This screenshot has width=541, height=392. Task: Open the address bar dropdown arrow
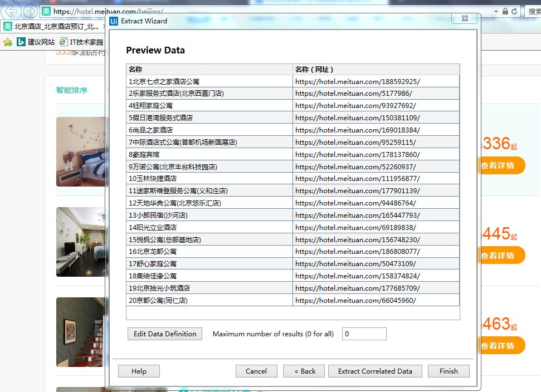(496, 12)
